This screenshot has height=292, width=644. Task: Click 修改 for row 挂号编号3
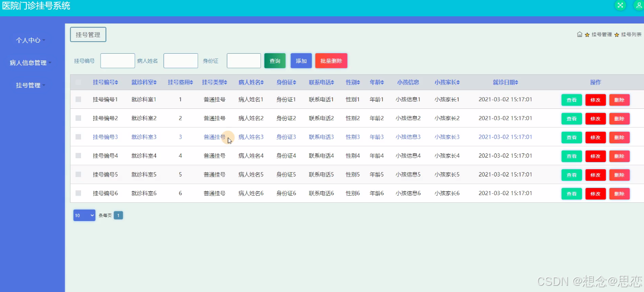coord(596,137)
